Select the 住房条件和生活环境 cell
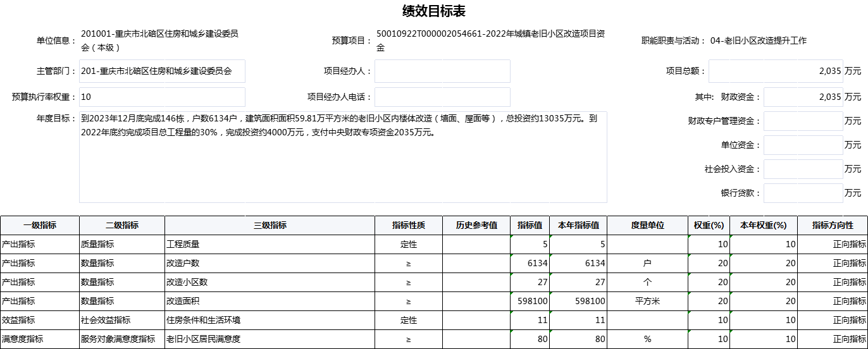868x349 pixels. (x=270, y=320)
